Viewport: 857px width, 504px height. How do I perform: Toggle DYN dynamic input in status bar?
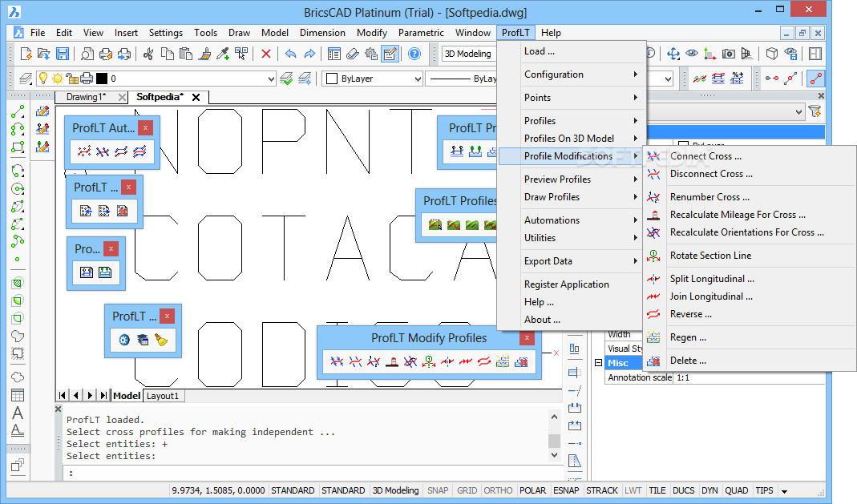[x=709, y=490]
